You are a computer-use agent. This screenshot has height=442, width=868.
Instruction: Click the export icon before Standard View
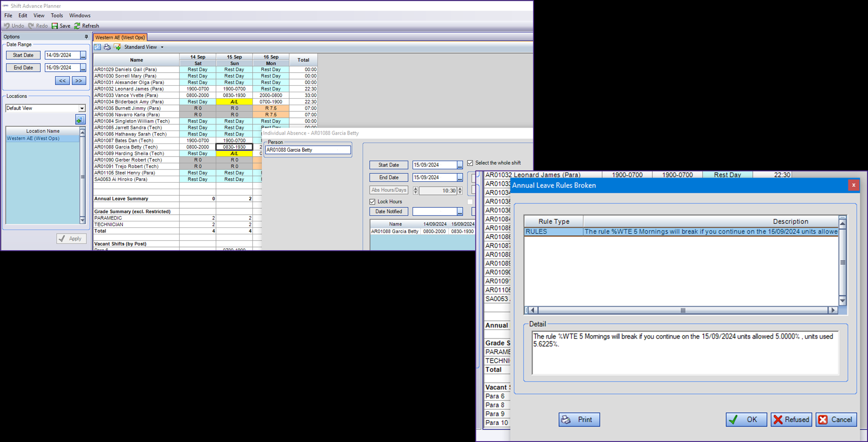[x=117, y=47]
